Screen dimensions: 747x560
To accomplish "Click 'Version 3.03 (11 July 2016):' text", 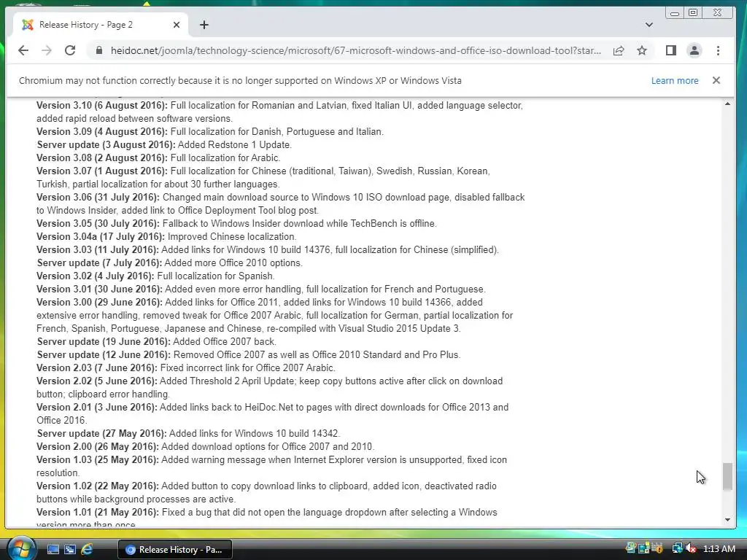I will click(x=98, y=249).
